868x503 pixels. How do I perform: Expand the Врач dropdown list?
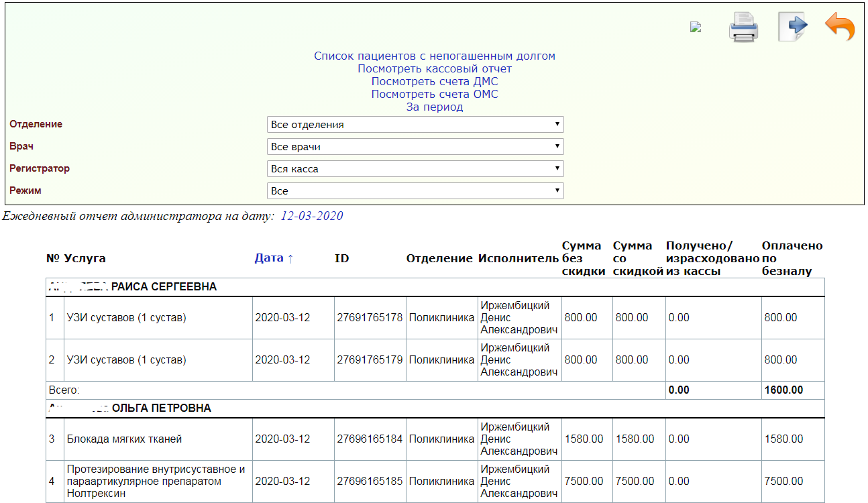(415, 147)
